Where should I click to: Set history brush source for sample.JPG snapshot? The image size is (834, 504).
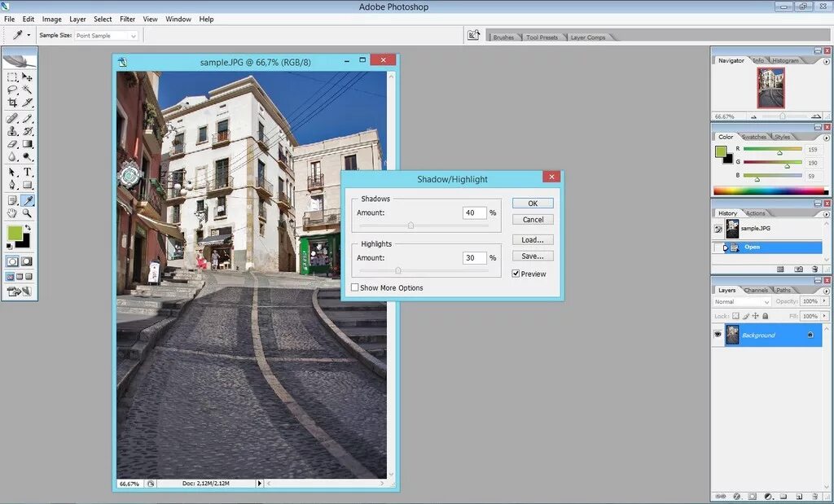coord(718,229)
